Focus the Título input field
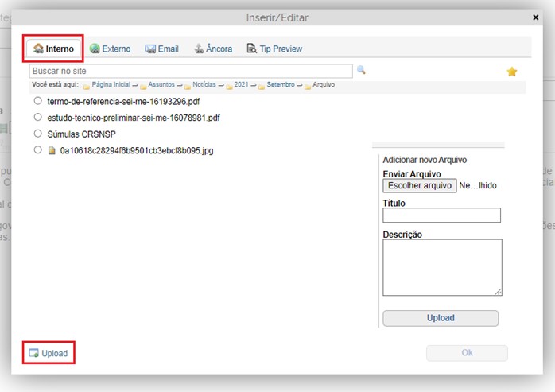The height and width of the screenshot is (392, 555). point(442,215)
